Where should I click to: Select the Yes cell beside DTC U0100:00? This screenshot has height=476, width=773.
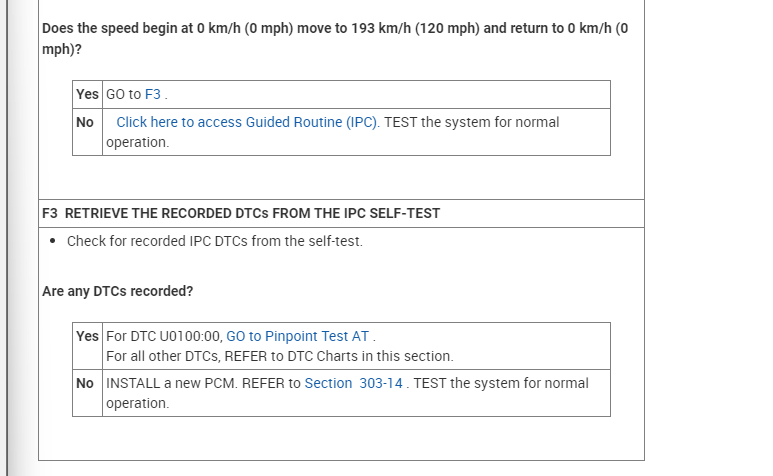(87, 336)
